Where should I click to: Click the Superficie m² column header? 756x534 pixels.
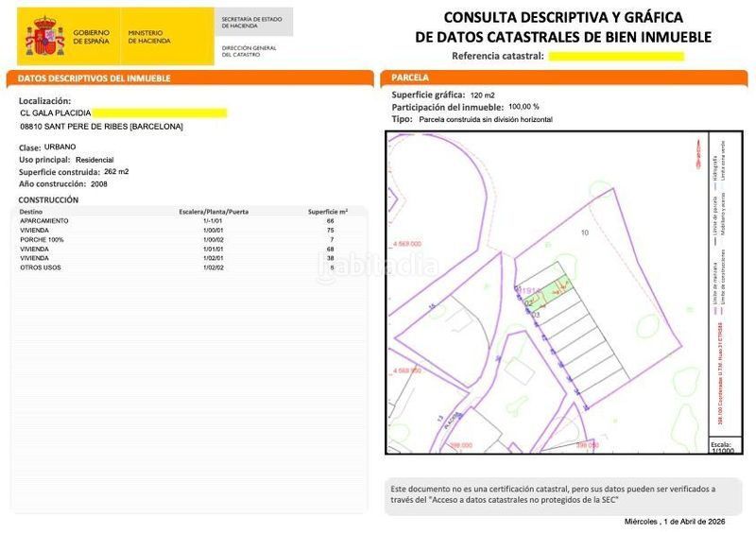coord(328,212)
